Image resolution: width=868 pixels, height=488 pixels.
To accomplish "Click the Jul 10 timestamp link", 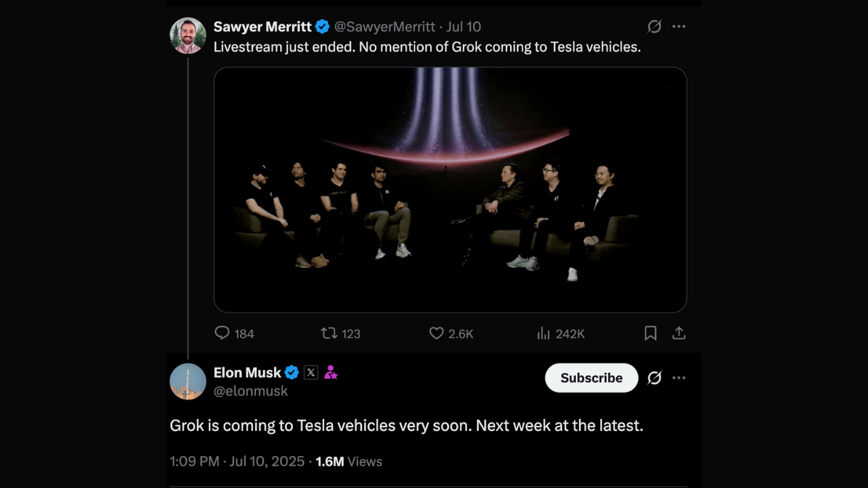I will coord(464,26).
